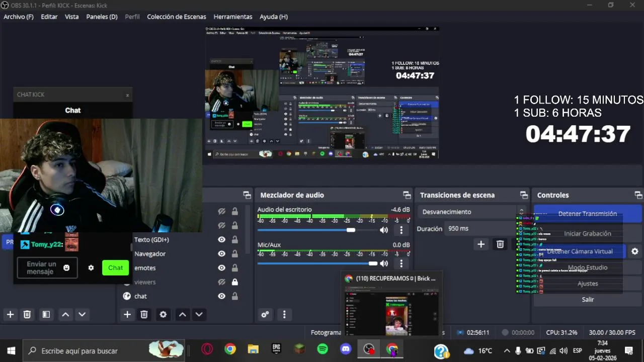Open the Ayuda (H) menu
Screen dimensions: 644x362
point(274,17)
